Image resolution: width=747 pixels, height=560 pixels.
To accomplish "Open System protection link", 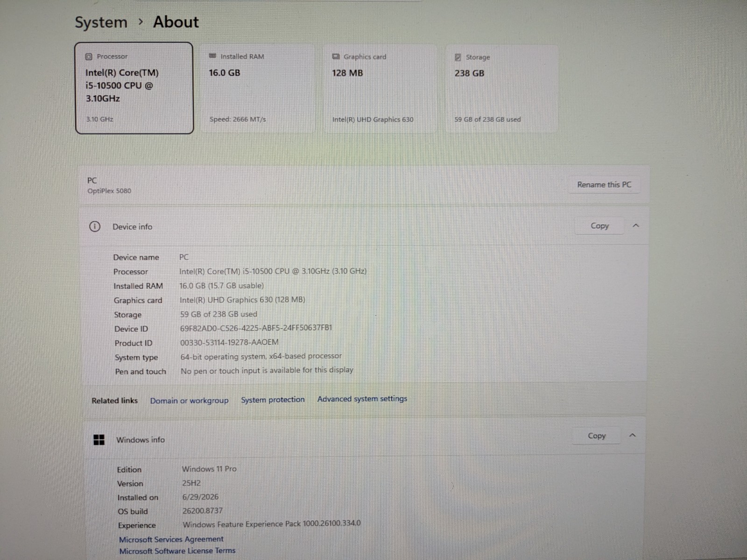I will 273,399.
